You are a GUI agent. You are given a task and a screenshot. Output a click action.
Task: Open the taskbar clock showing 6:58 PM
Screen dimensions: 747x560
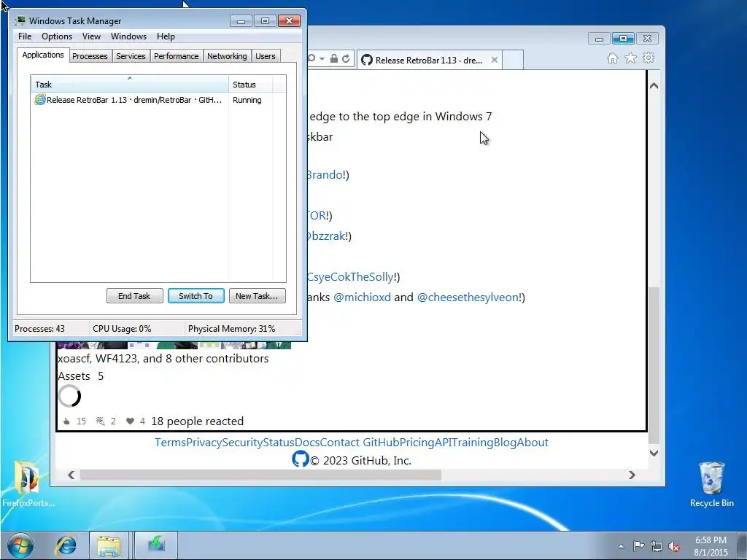(x=711, y=546)
